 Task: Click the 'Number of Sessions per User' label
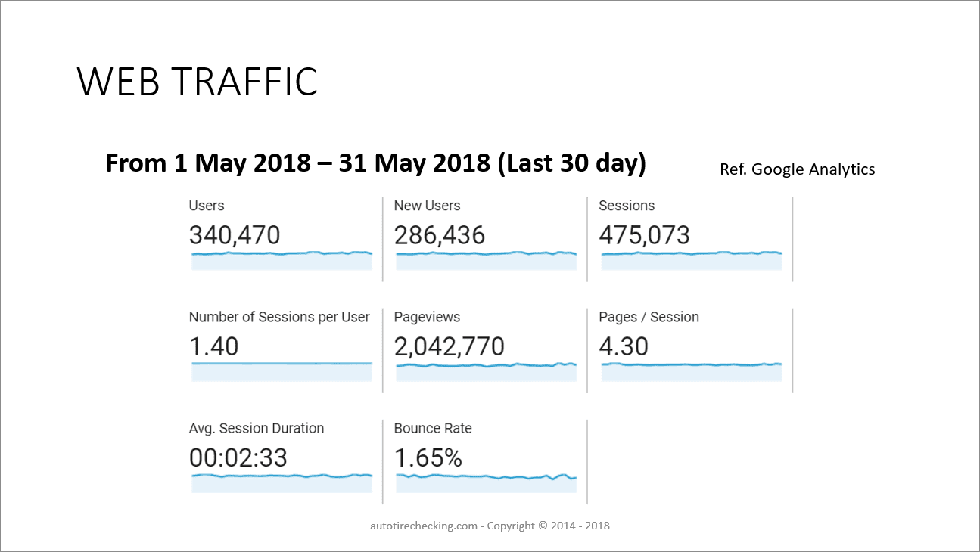pos(279,317)
